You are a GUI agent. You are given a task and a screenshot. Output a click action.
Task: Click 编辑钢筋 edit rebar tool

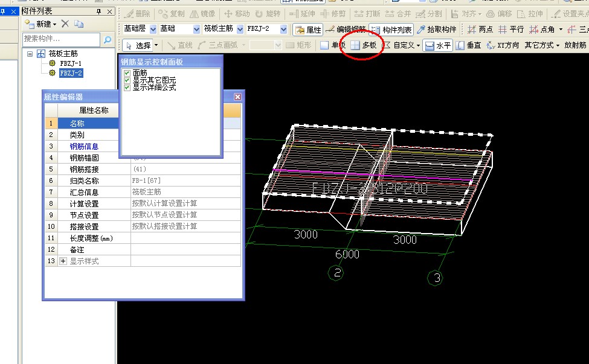pos(346,30)
